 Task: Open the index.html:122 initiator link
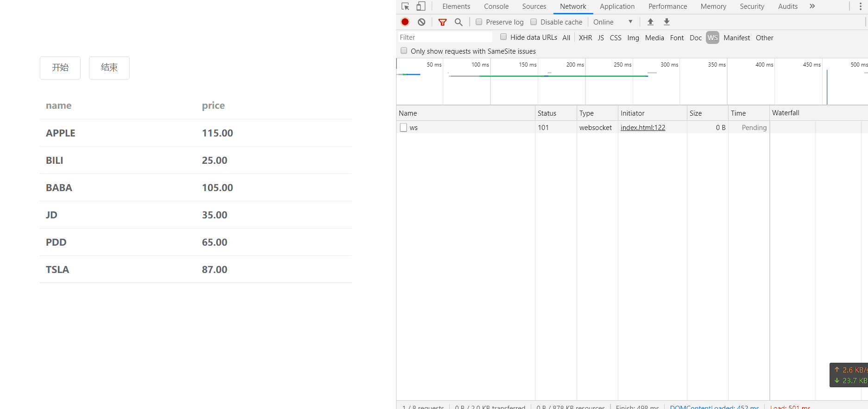tap(643, 128)
